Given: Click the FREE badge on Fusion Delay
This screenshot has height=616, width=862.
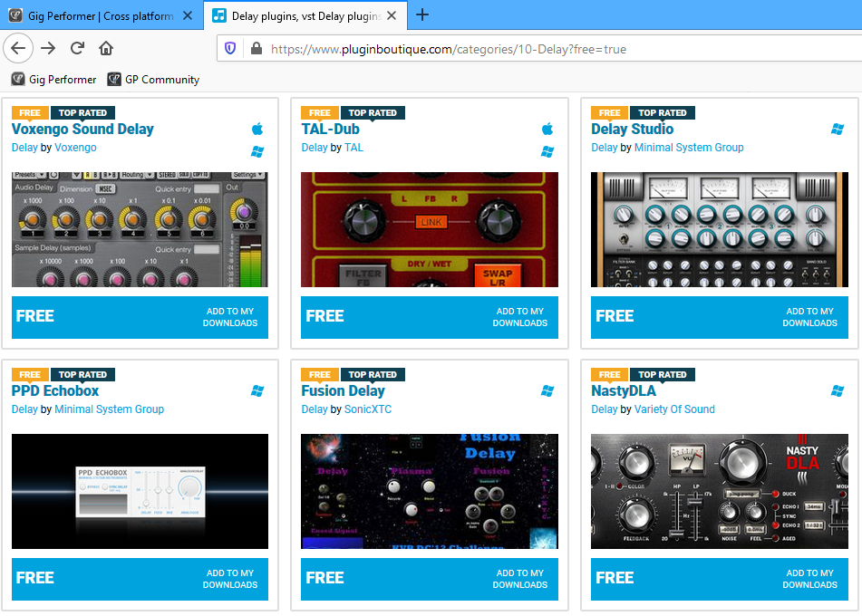Looking at the screenshot, I should 320,374.
